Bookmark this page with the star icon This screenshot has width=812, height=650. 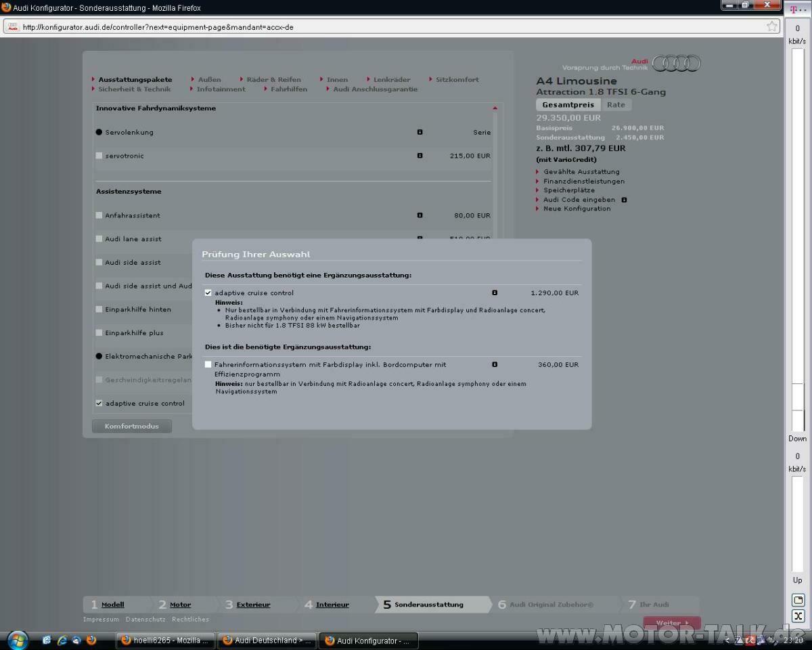[x=772, y=26]
